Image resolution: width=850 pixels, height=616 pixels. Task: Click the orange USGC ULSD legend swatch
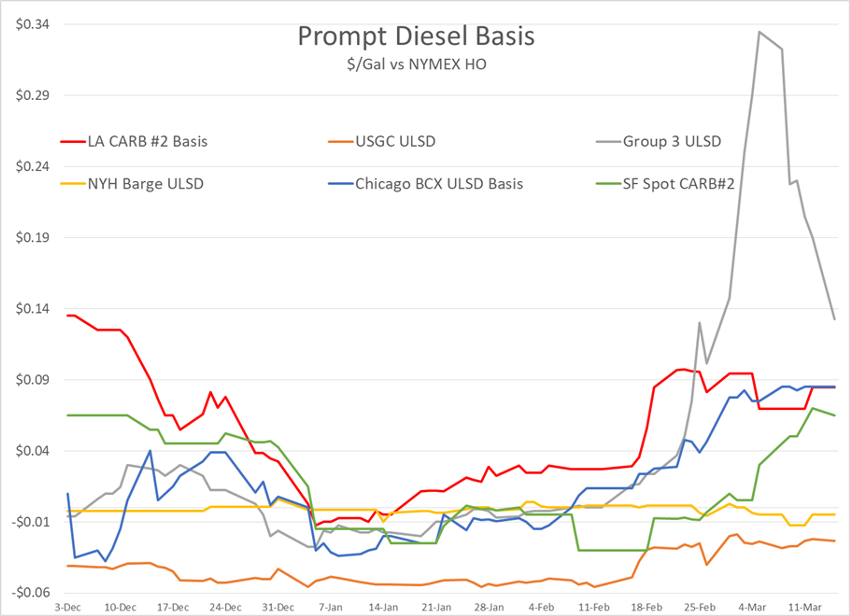tap(341, 142)
